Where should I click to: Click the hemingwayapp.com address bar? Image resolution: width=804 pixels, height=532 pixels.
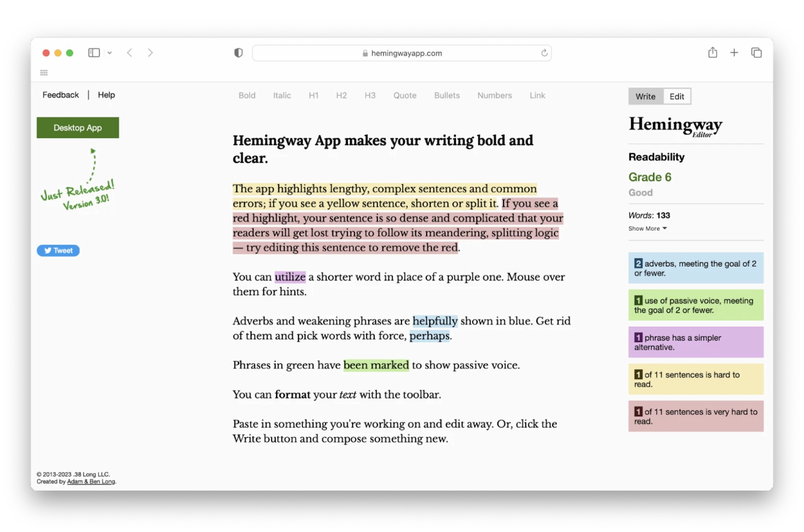401,53
